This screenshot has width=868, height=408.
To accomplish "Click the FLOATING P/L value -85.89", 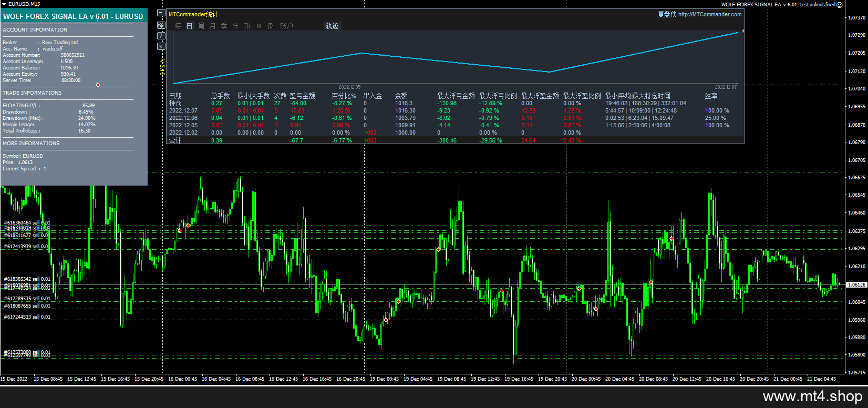I will click(88, 106).
